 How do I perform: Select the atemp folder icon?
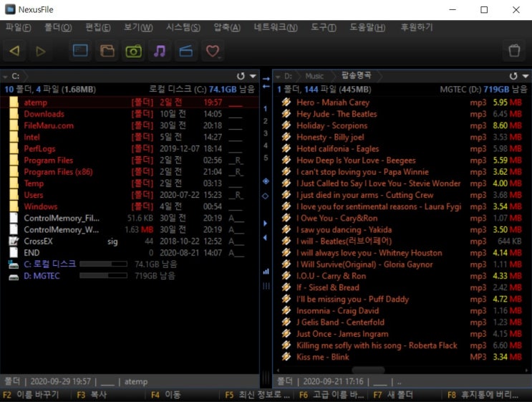click(x=14, y=102)
